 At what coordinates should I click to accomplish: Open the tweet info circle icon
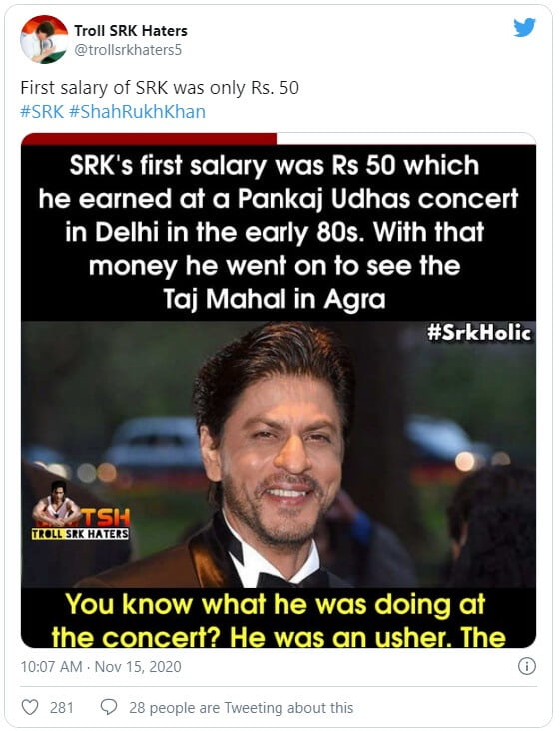[526, 666]
